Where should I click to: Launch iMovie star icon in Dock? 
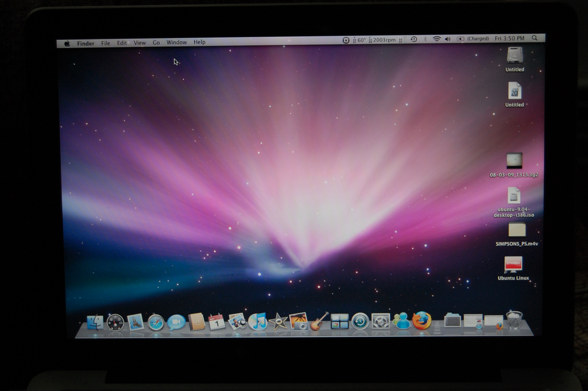(278, 322)
